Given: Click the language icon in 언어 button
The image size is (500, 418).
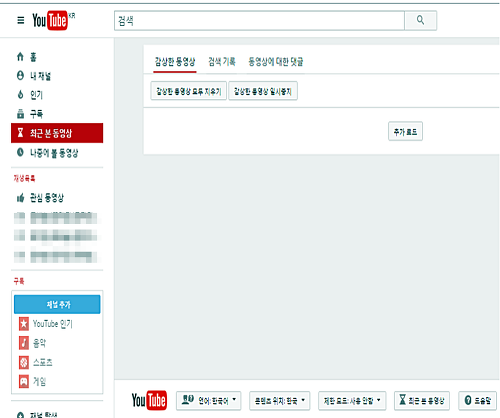Looking at the screenshot, I should 188,399.
